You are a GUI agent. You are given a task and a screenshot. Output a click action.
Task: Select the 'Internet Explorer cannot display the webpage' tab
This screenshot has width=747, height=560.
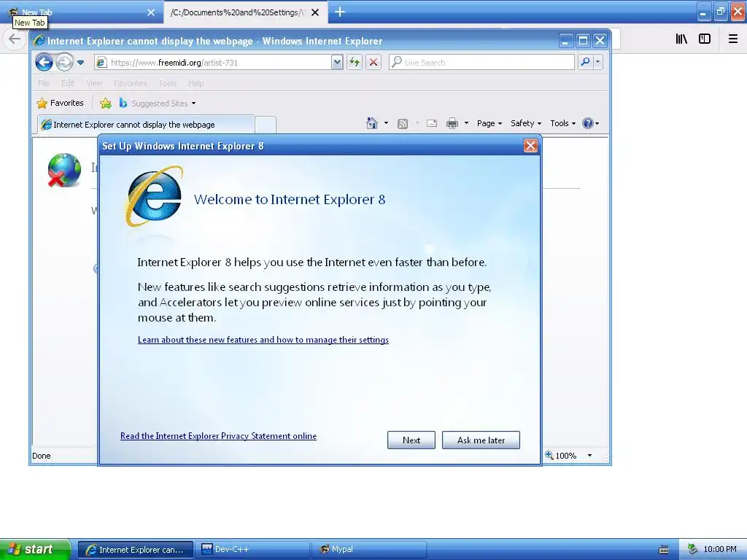pos(146,125)
